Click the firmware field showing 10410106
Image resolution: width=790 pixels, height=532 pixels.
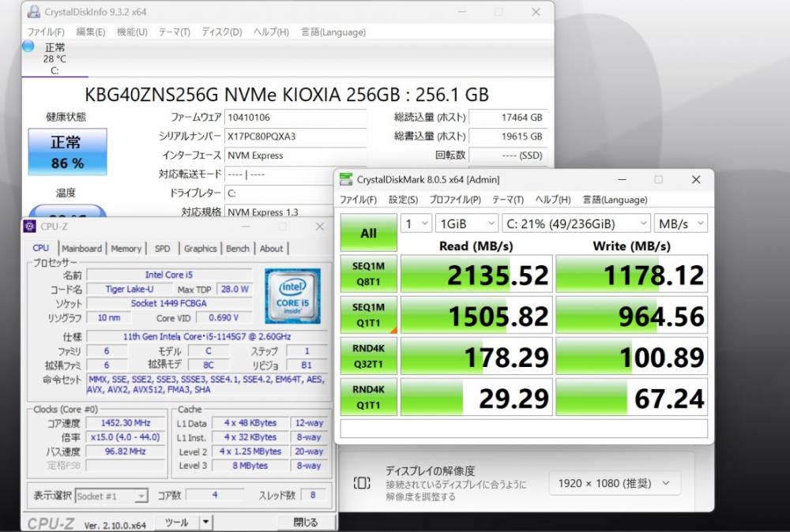(295, 118)
